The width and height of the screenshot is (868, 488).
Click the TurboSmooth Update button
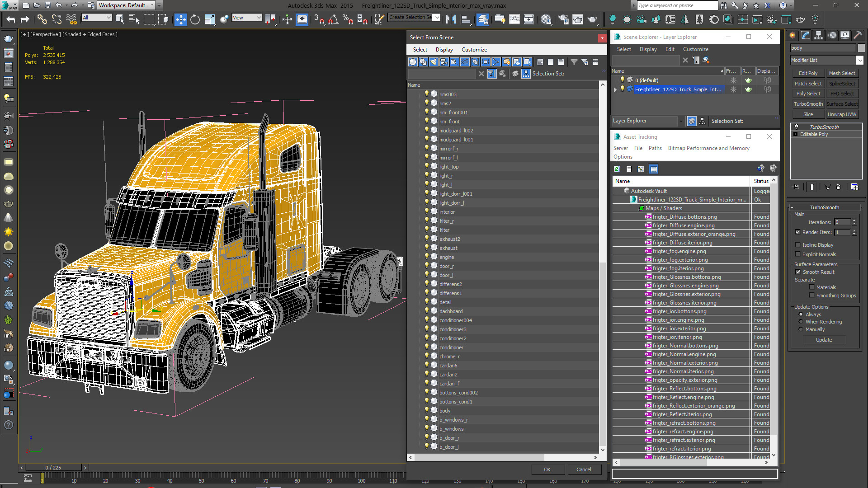coord(824,340)
